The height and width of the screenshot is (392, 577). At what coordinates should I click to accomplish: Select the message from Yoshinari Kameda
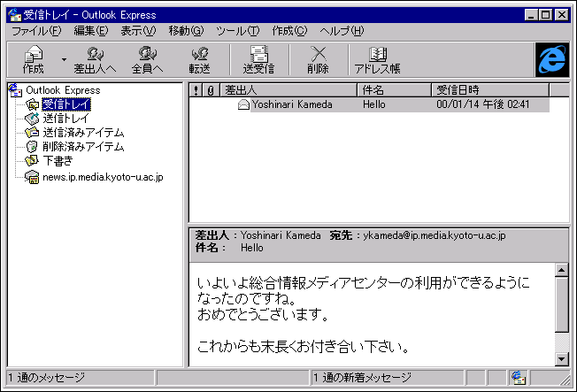(369, 105)
